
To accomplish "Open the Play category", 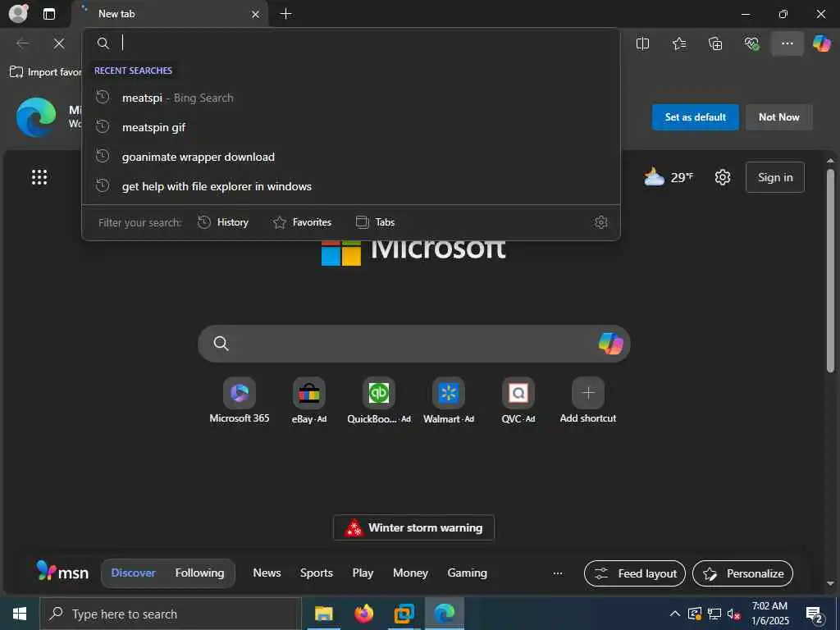I will click(x=363, y=573).
